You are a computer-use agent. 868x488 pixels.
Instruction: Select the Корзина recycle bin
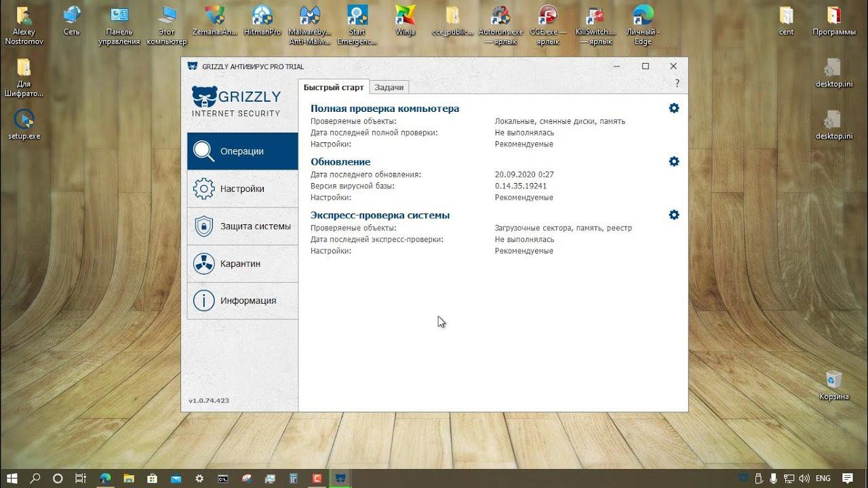(x=834, y=386)
